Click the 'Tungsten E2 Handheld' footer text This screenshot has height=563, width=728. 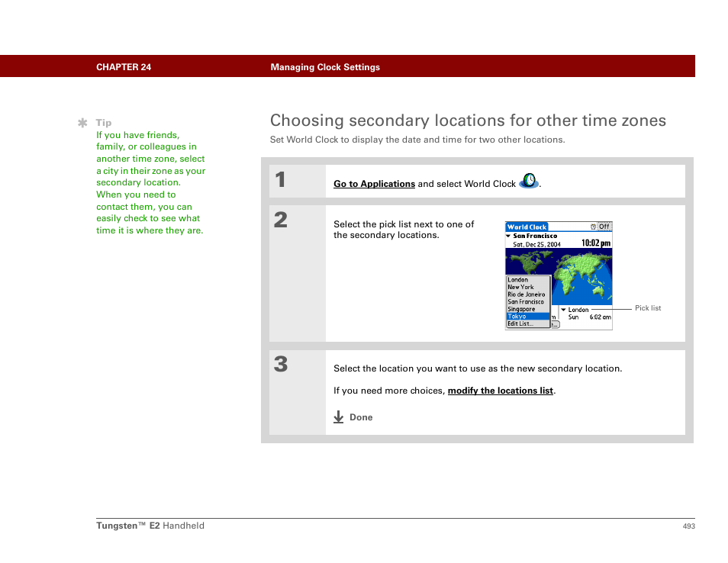[x=150, y=526]
